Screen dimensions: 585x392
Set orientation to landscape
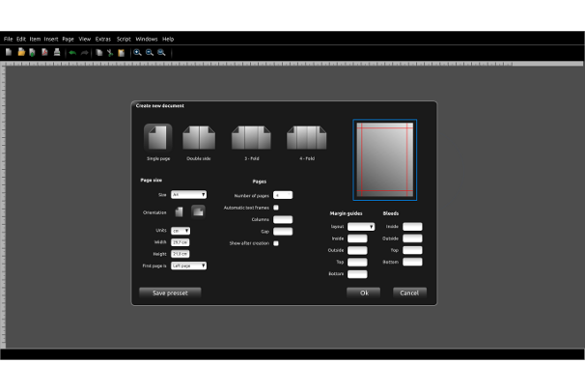click(x=198, y=211)
